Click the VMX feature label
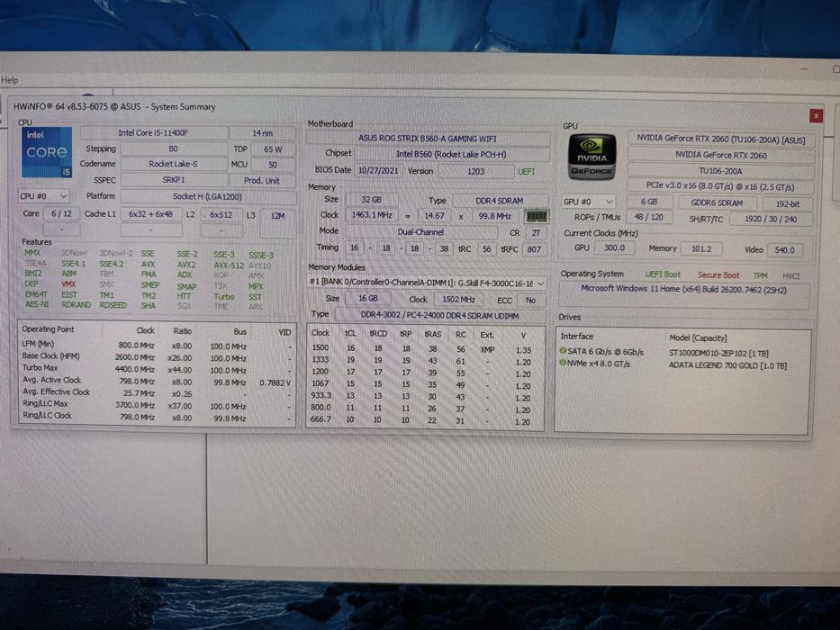Screen dimensions: 840x630 68,283
